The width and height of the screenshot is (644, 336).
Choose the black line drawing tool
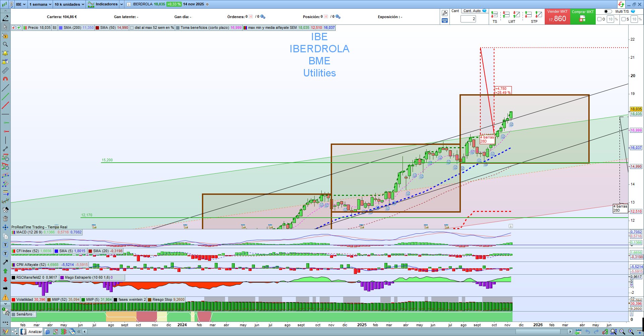coord(5,88)
